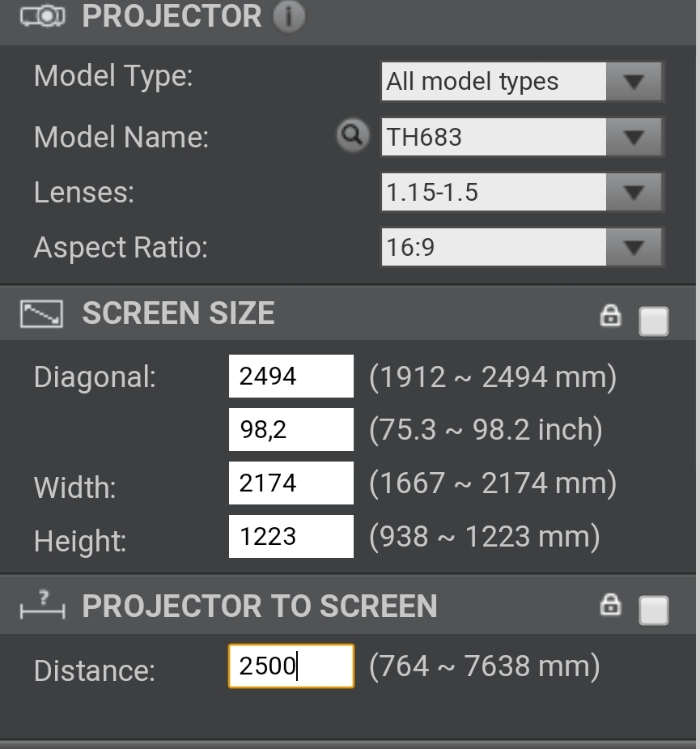Click the Projector to Screen distance icon
This screenshot has height=749, width=700.
pyautogui.click(x=41, y=606)
